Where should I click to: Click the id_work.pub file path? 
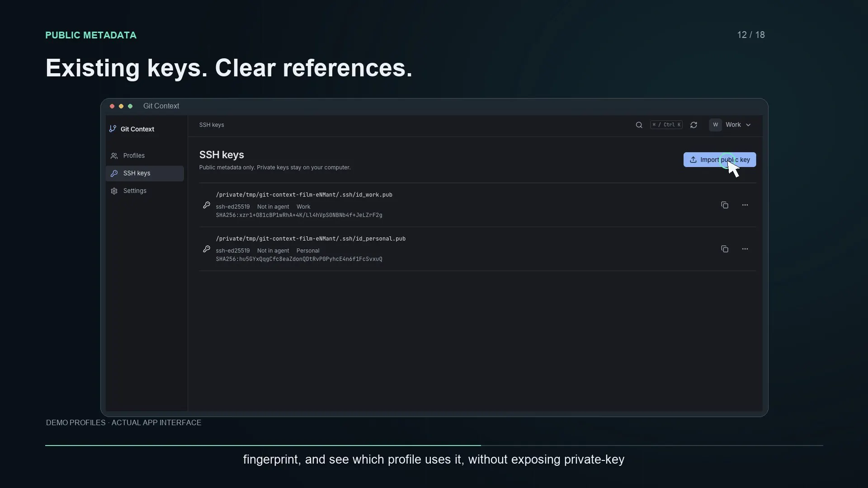pos(304,195)
